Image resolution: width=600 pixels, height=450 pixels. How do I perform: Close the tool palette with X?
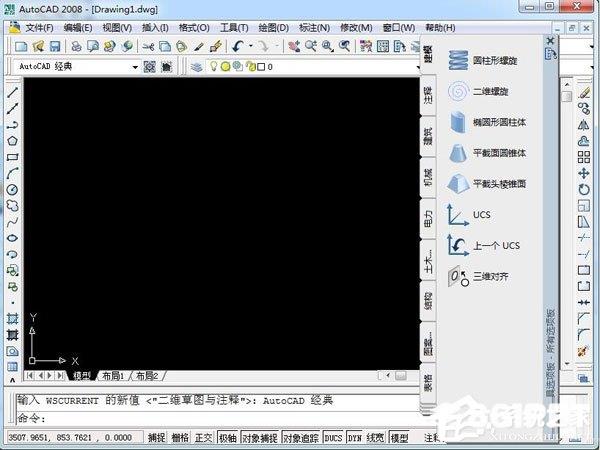tap(550, 41)
